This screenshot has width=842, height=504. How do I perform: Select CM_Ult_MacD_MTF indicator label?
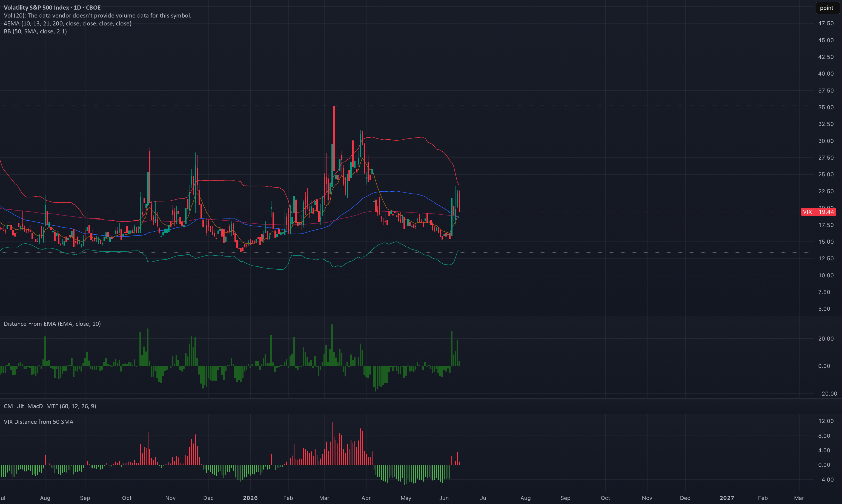pos(50,406)
